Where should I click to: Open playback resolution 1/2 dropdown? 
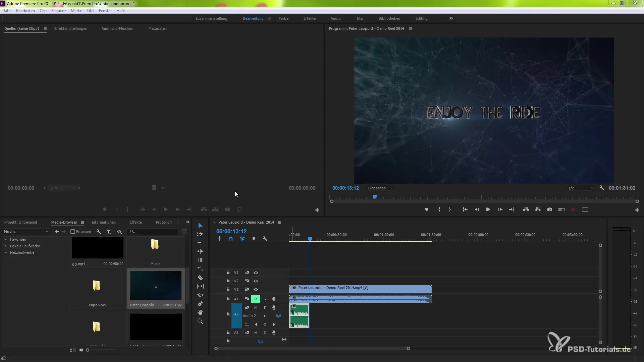click(x=581, y=188)
